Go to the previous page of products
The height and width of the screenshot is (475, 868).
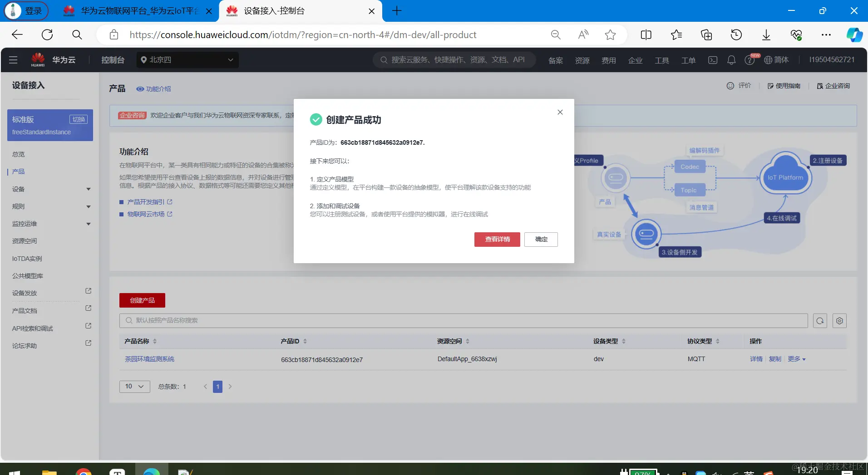[206, 387]
